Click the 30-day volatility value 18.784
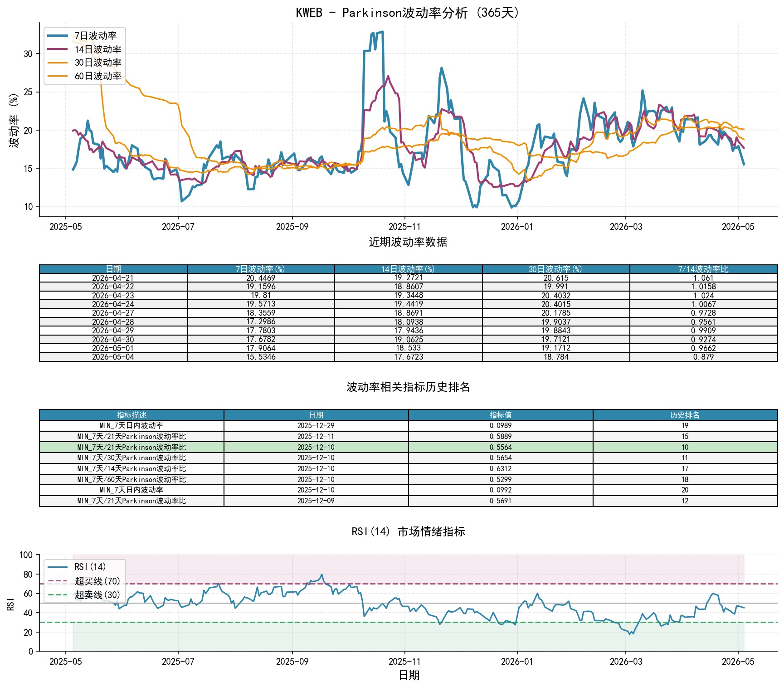The image size is (784, 687). (556, 357)
